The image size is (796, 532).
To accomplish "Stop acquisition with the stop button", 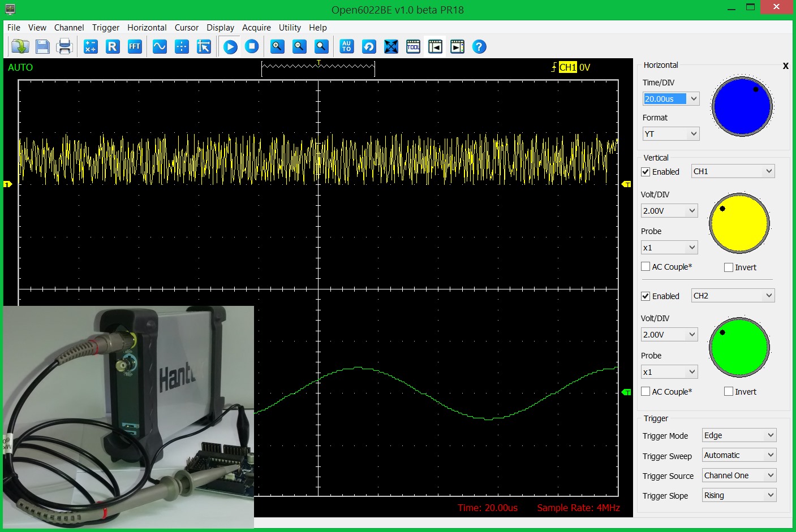I will click(x=252, y=46).
